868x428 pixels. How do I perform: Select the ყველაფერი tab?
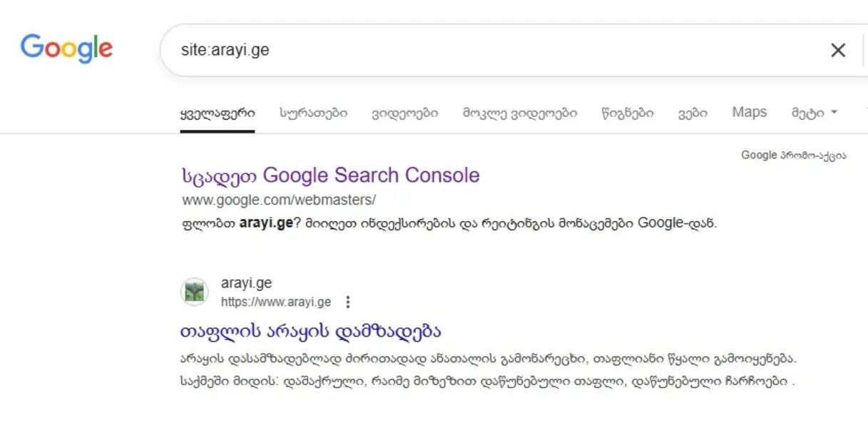[217, 113]
